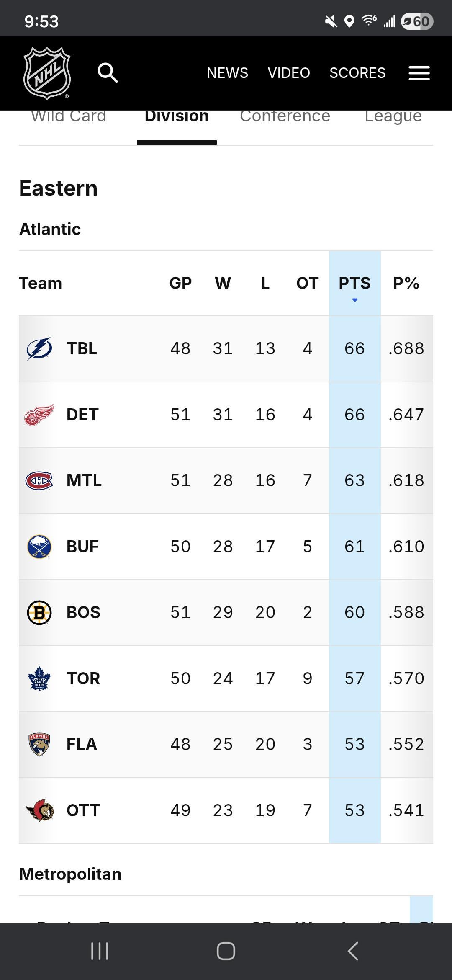Tap the NHL shield logo
Viewport: 452px width, 980px height.
point(47,73)
